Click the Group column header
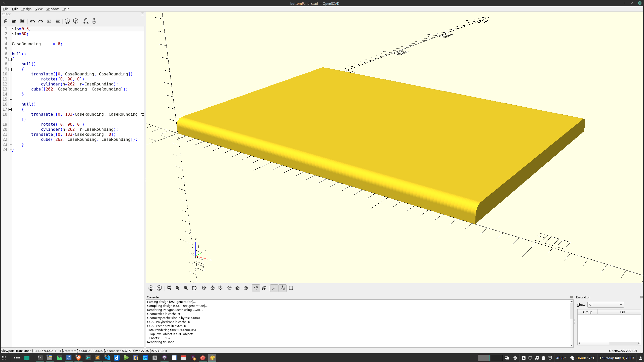Screen dimensions: 644x362 [587, 312]
